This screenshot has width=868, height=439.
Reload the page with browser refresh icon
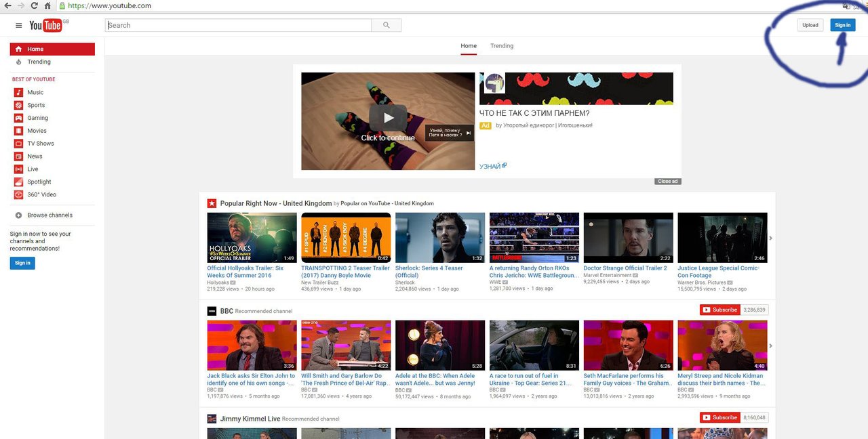[34, 5]
